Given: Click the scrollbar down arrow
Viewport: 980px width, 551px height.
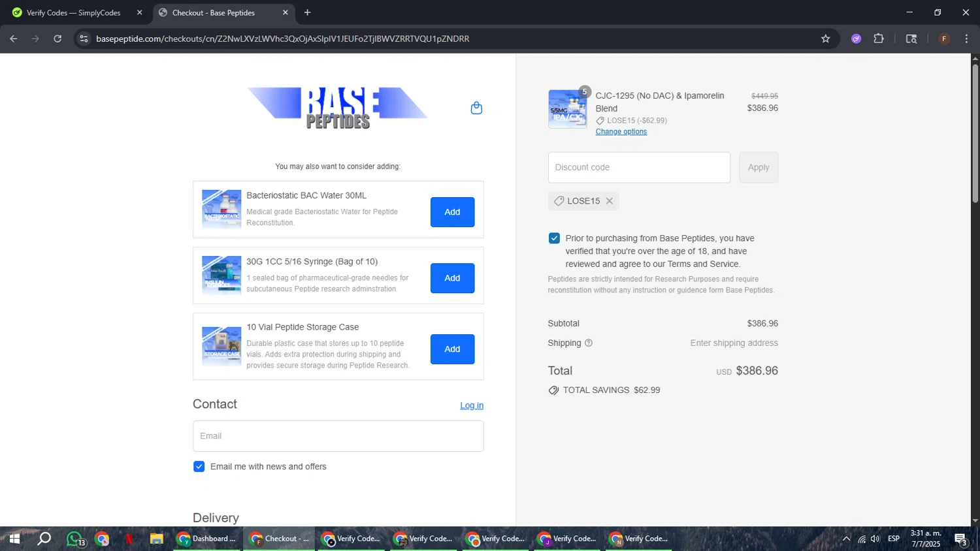Looking at the screenshot, I should (x=975, y=521).
